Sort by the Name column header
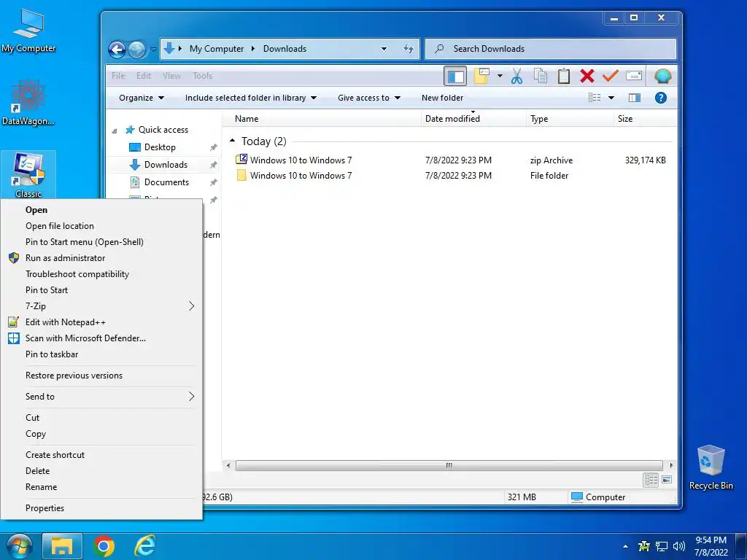Image resolution: width=747 pixels, height=560 pixels. coord(247,119)
